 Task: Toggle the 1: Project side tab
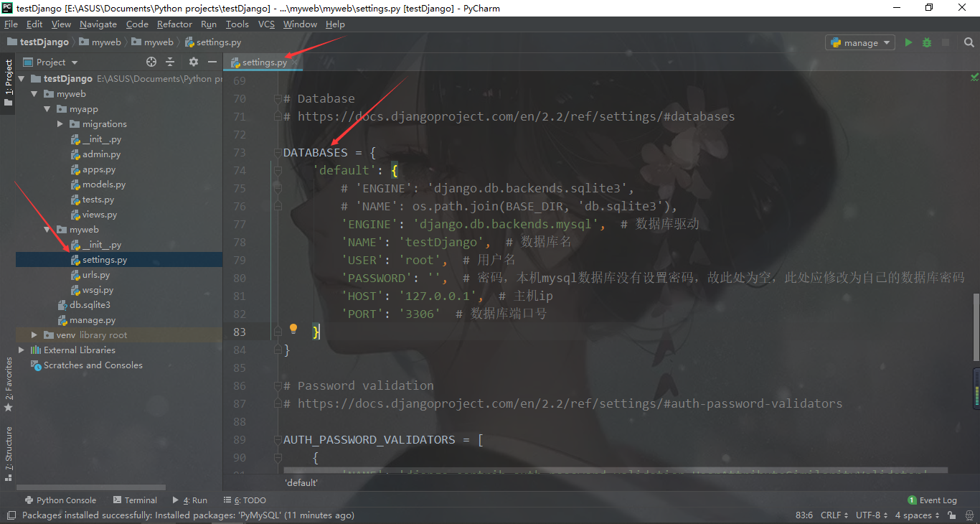8,83
